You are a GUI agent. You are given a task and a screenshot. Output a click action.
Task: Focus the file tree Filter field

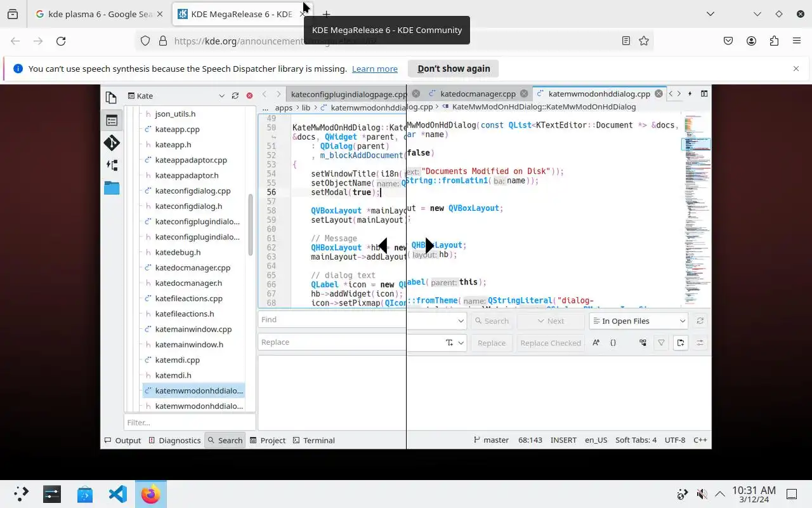(190, 422)
